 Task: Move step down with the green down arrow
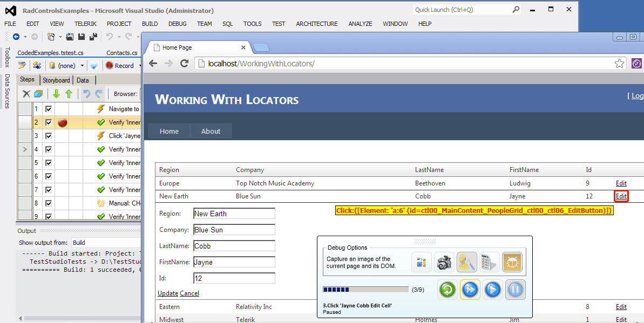pos(56,94)
